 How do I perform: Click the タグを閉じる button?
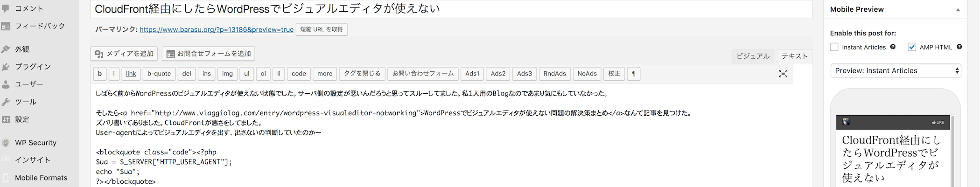pyautogui.click(x=362, y=74)
